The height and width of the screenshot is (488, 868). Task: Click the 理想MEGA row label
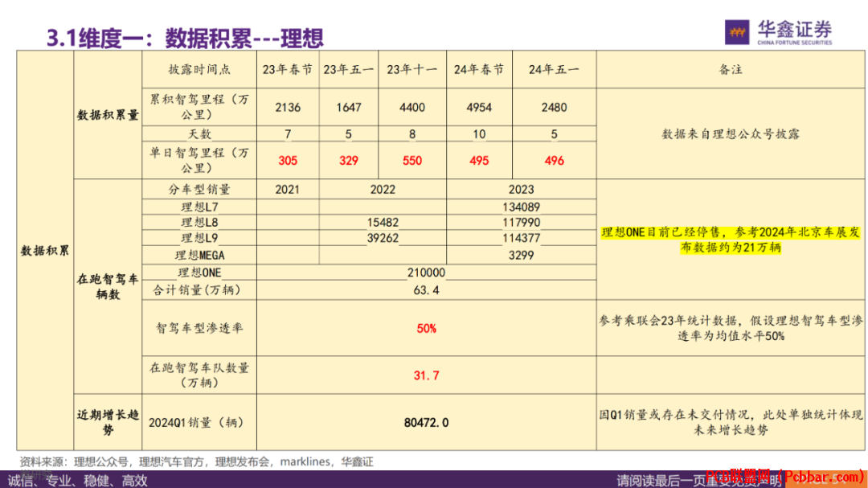pyautogui.click(x=199, y=256)
